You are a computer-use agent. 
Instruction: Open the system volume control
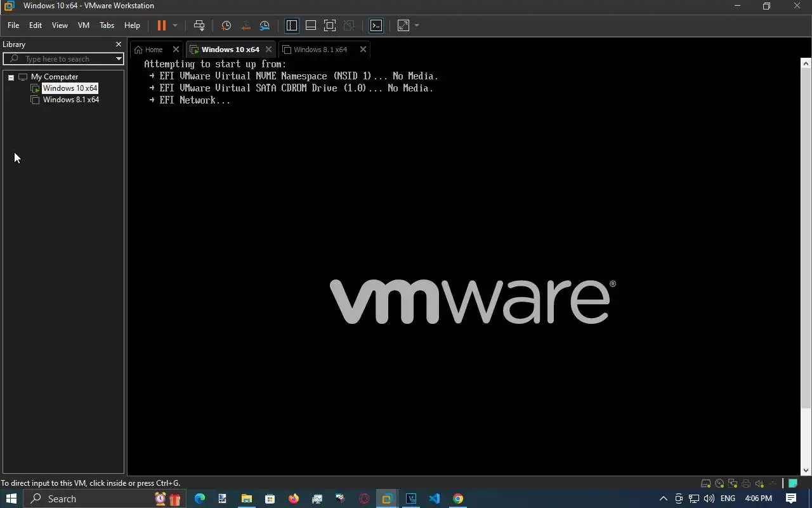(x=709, y=498)
